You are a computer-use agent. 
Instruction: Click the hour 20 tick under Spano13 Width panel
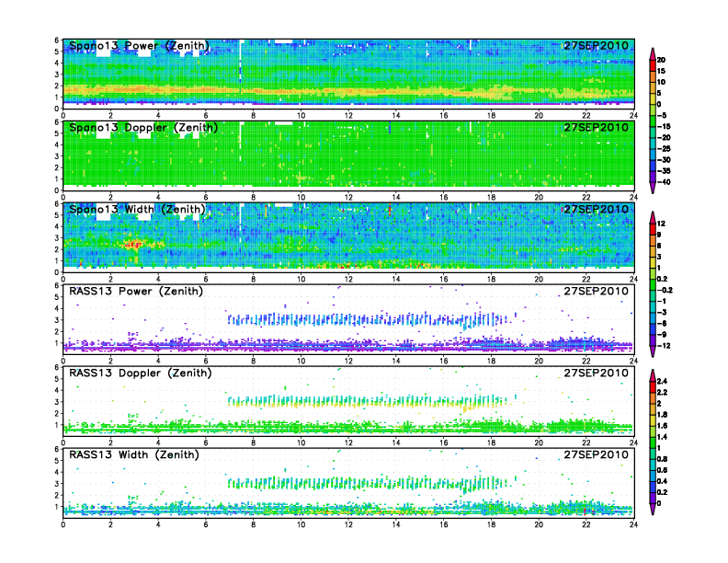(x=539, y=279)
